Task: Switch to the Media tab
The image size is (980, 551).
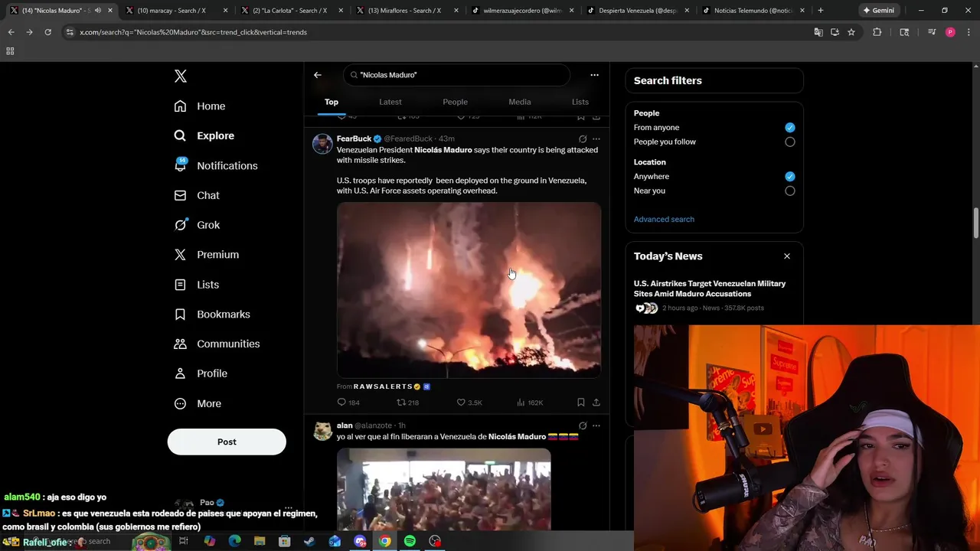Action: point(520,102)
